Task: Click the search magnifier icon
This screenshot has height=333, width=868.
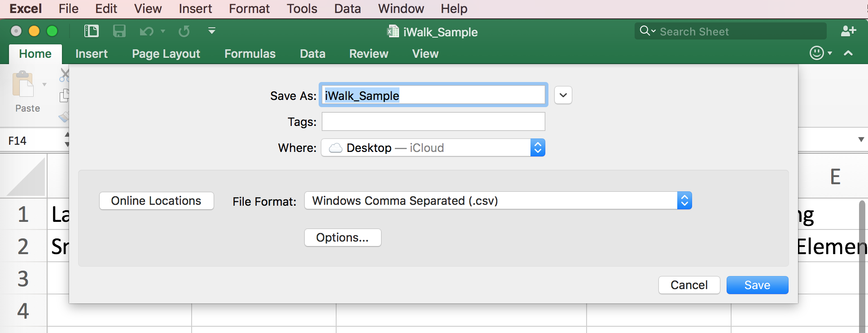Action: click(645, 30)
